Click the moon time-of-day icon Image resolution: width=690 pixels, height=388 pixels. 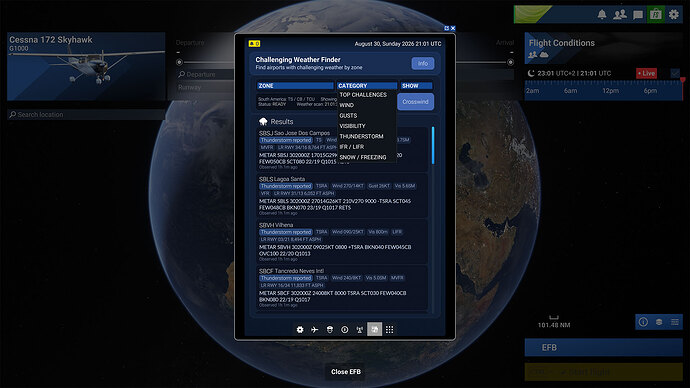pyautogui.click(x=531, y=73)
